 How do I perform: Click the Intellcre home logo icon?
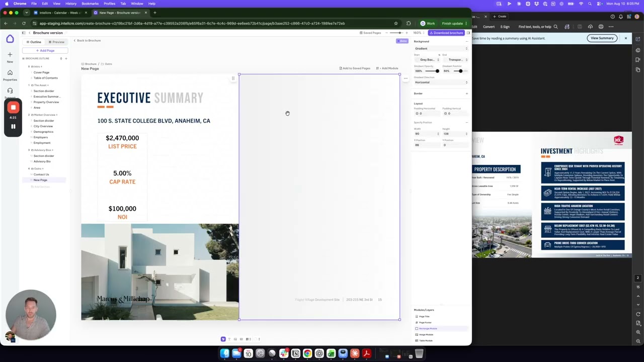point(10,39)
